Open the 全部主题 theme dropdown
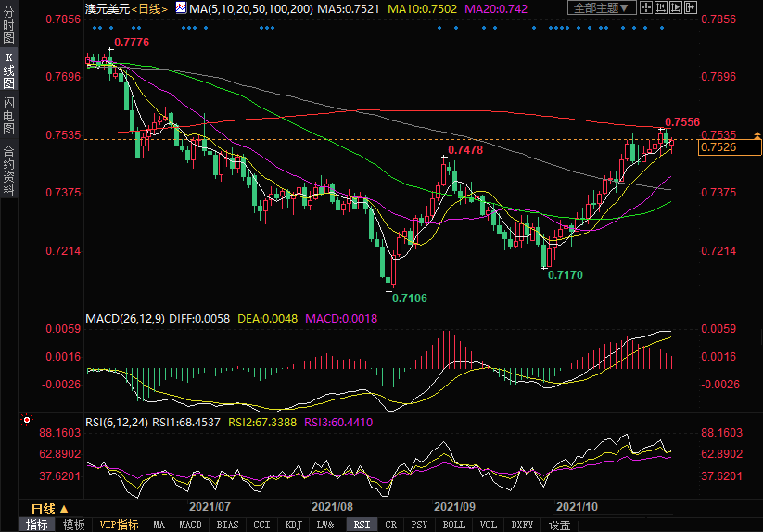The height and width of the screenshot is (532, 763). [x=603, y=8]
